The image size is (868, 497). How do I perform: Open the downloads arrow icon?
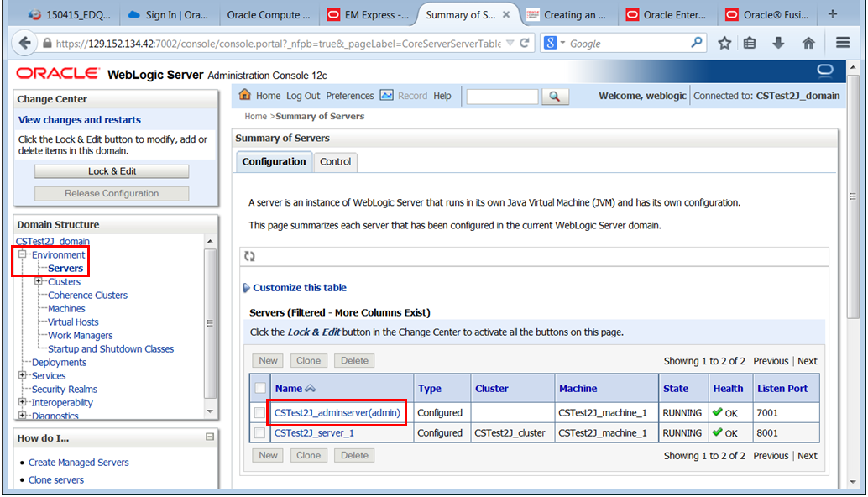778,43
